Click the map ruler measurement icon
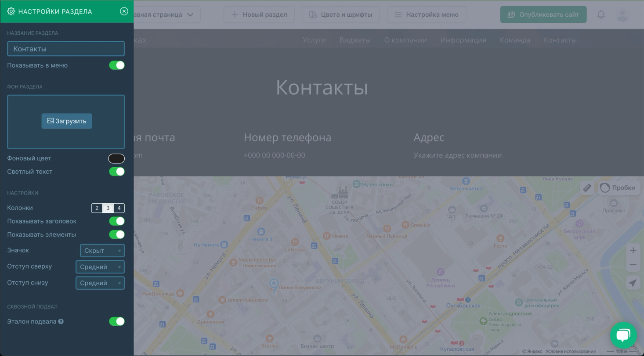 click(587, 188)
